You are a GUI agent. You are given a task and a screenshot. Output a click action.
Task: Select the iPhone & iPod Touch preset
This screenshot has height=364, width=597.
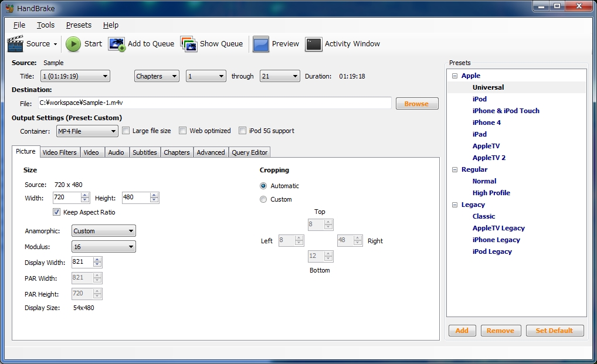pos(506,111)
